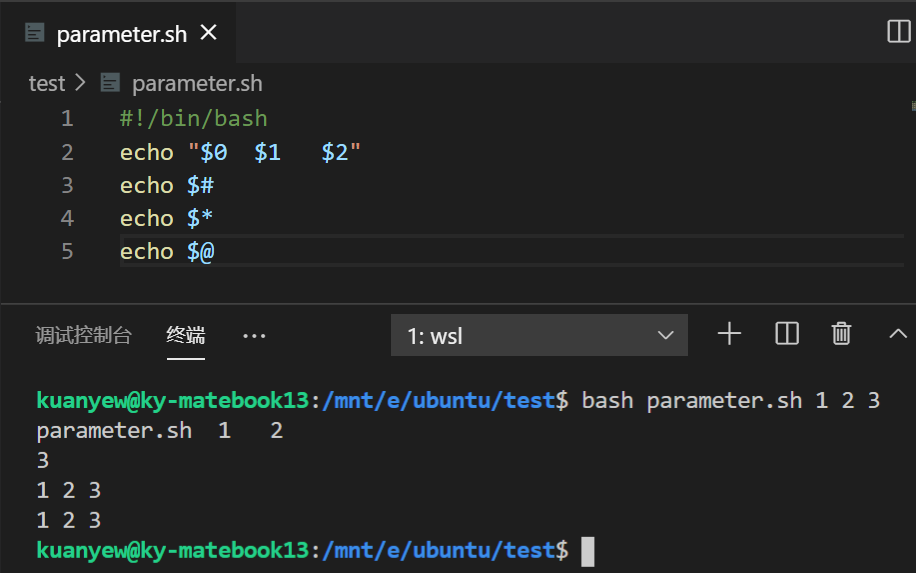Image resolution: width=916 pixels, height=573 pixels.
Task: Place cursor on the #!/bin/bash line
Action: coord(193,119)
